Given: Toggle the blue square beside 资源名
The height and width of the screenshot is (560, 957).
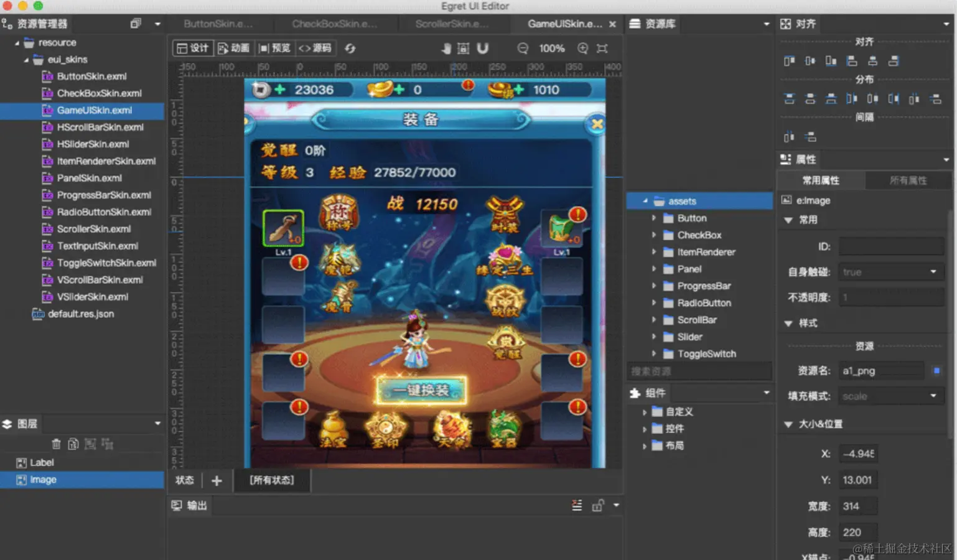Looking at the screenshot, I should pyautogui.click(x=936, y=371).
